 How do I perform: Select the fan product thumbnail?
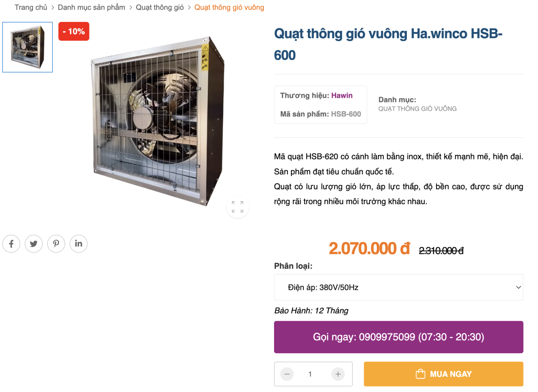[x=28, y=47]
